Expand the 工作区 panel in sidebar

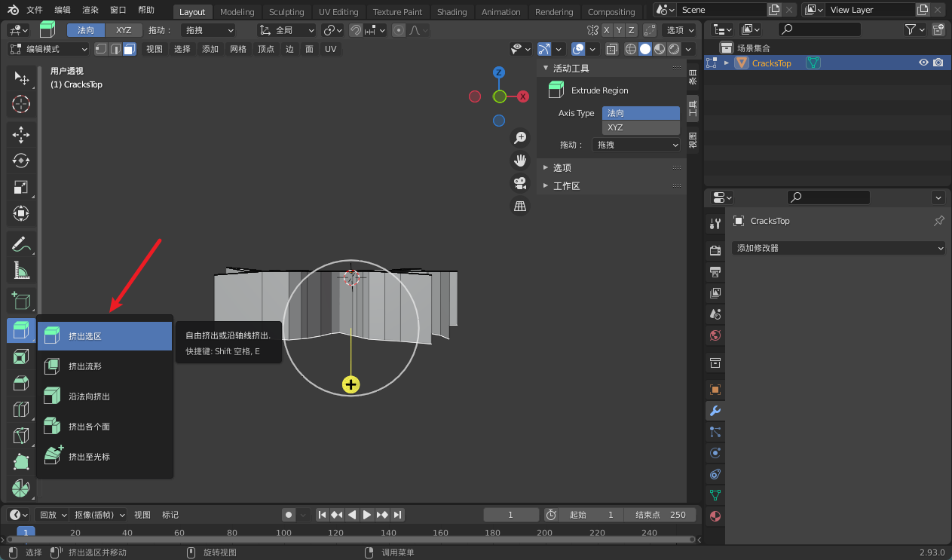coord(567,185)
